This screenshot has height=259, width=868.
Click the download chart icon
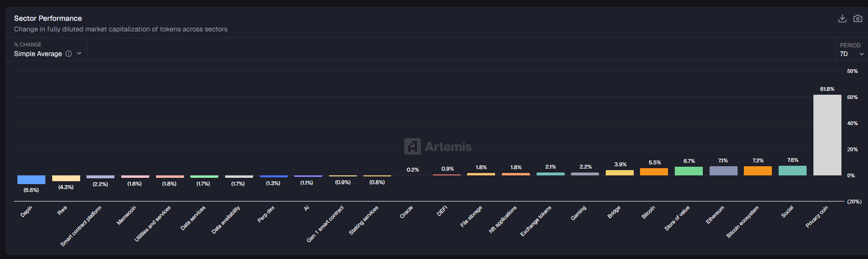842,18
